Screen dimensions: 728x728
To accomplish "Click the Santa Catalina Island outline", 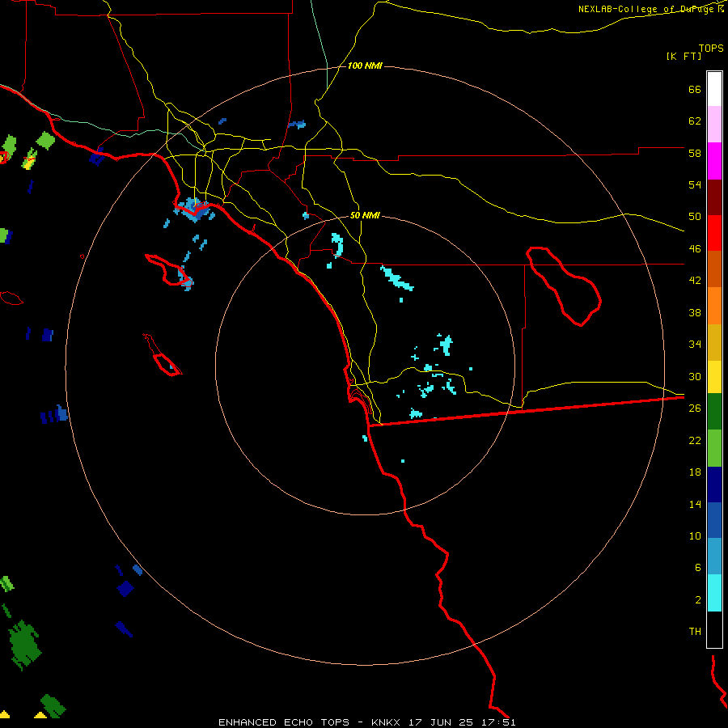I will [x=169, y=270].
